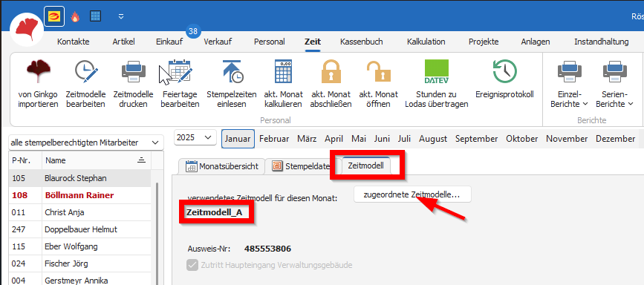Open the Projekte ribbon tab

[484, 42]
